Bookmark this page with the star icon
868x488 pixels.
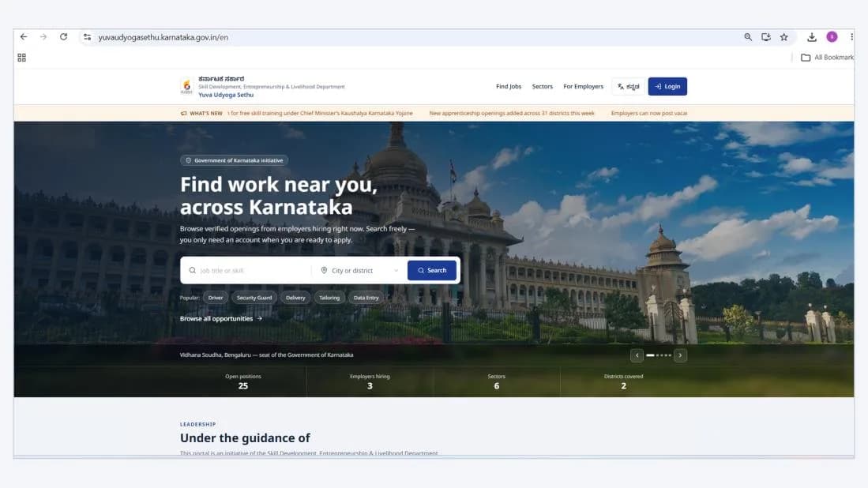click(x=783, y=37)
